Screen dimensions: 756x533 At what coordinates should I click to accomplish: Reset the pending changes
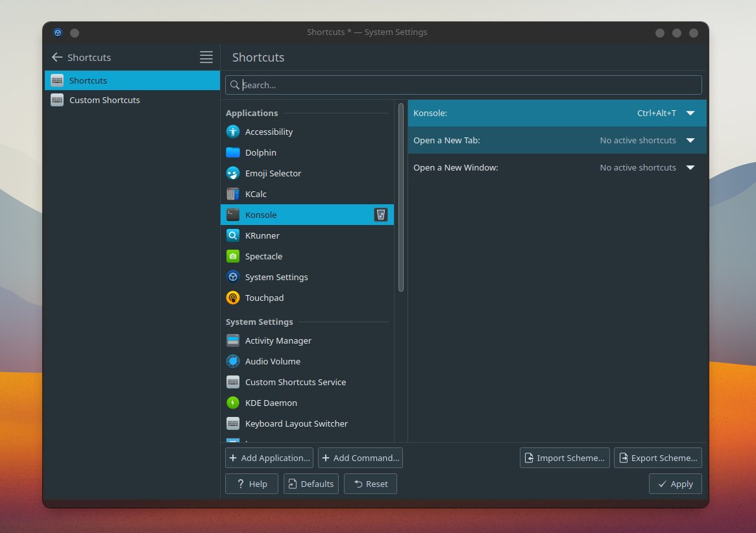(x=371, y=484)
